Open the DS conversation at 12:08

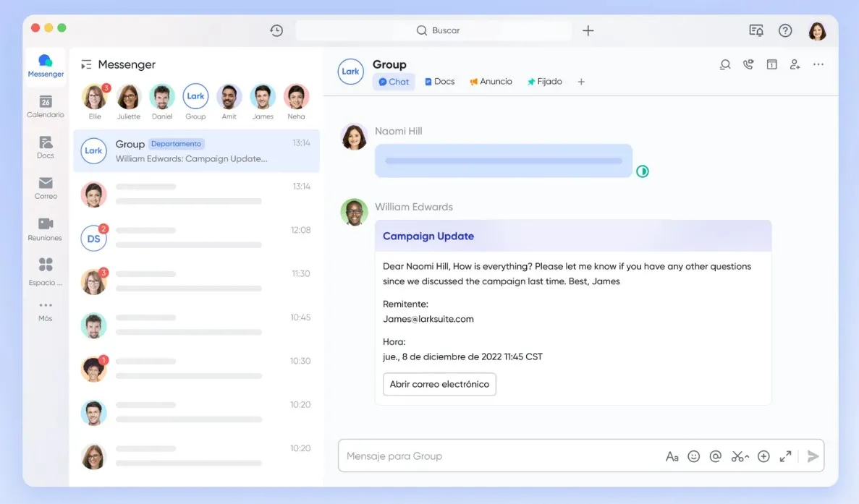196,238
